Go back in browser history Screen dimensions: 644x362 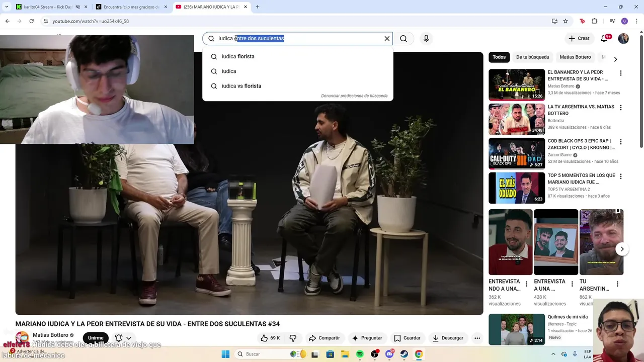tap(7, 21)
